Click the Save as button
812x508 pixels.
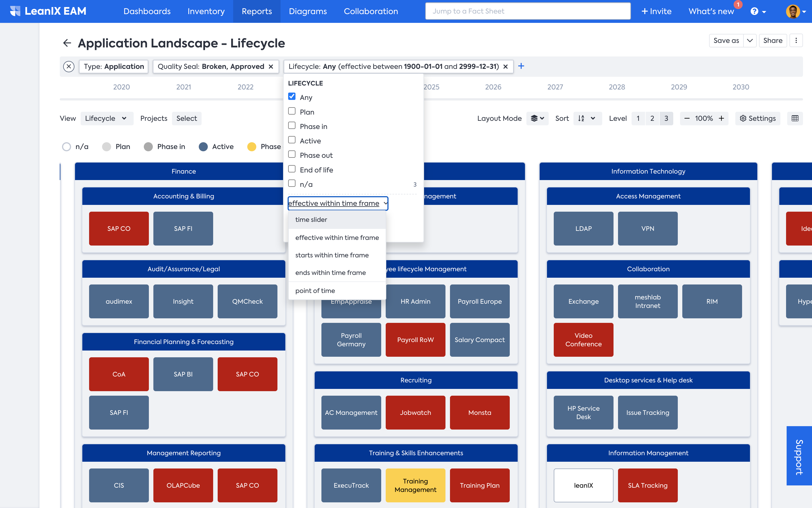click(x=726, y=40)
